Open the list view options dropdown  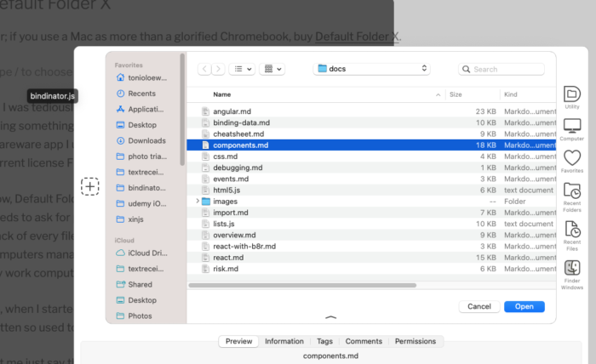click(x=242, y=69)
